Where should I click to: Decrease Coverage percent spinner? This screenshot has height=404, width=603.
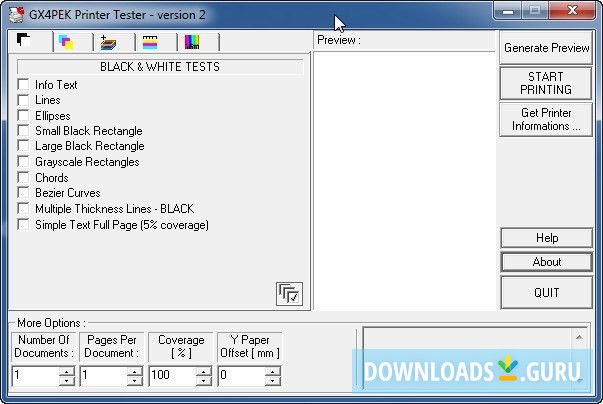coord(204,381)
